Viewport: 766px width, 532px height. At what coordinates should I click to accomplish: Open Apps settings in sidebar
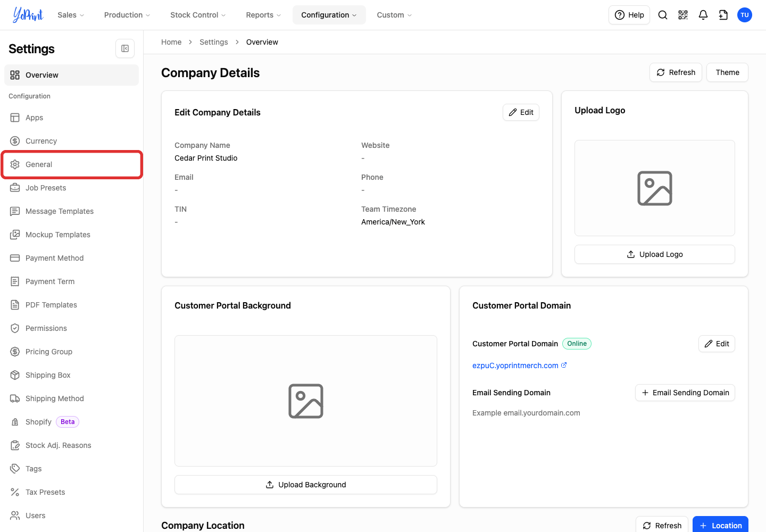tap(71, 118)
